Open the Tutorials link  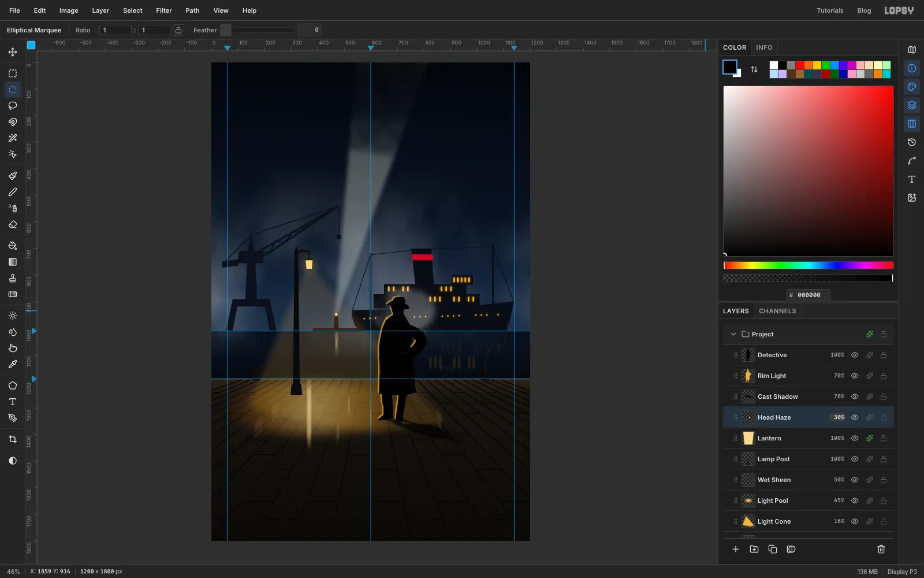tap(830, 10)
